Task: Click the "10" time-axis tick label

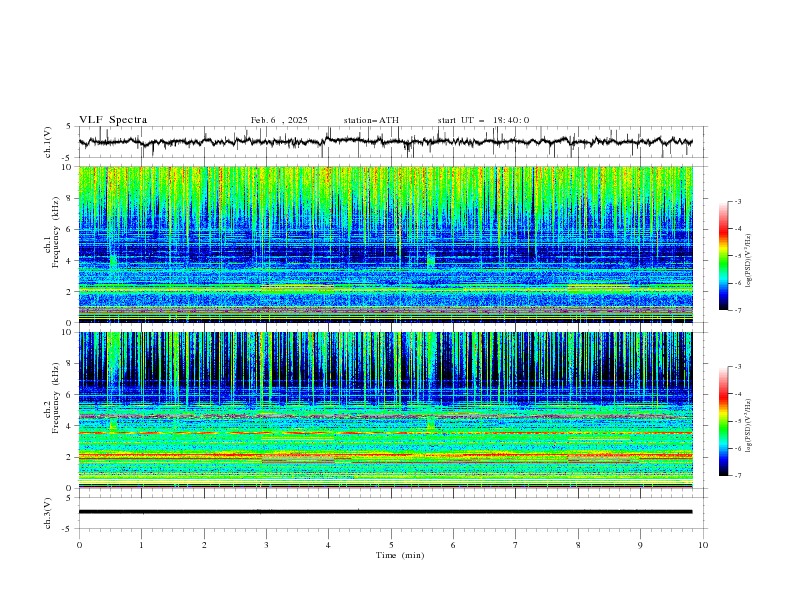Action: pyautogui.click(x=703, y=545)
